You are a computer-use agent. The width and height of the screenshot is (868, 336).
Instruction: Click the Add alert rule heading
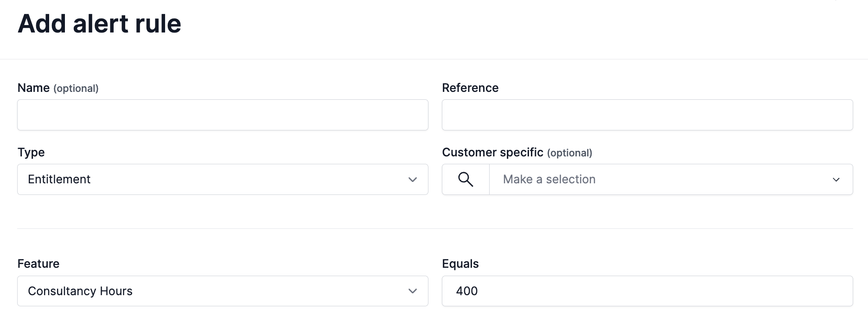99,24
